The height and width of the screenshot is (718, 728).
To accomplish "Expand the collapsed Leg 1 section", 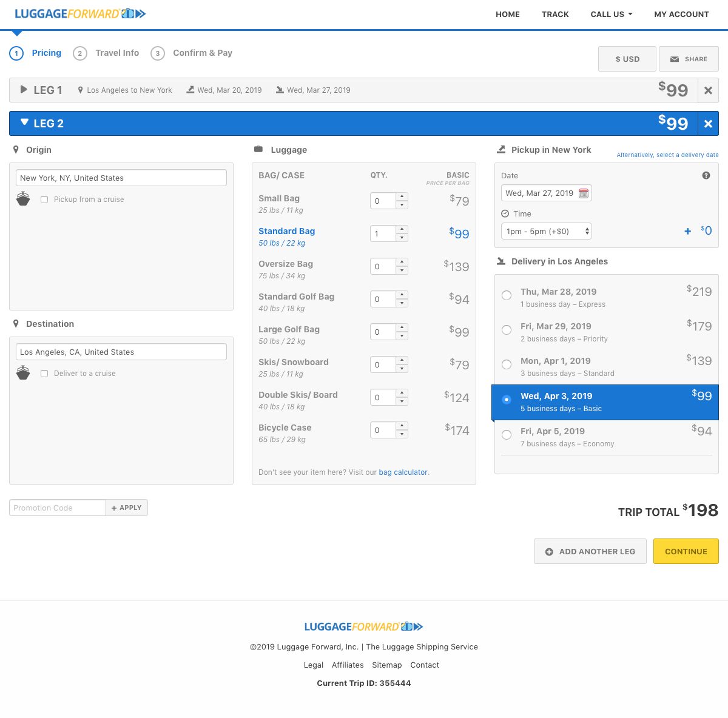I will click(24, 90).
